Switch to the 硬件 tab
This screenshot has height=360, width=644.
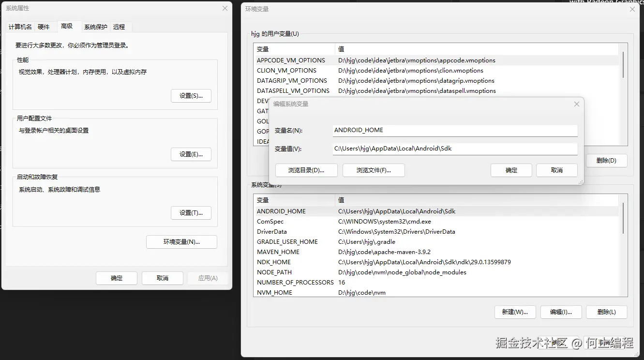tap(44, 27)
